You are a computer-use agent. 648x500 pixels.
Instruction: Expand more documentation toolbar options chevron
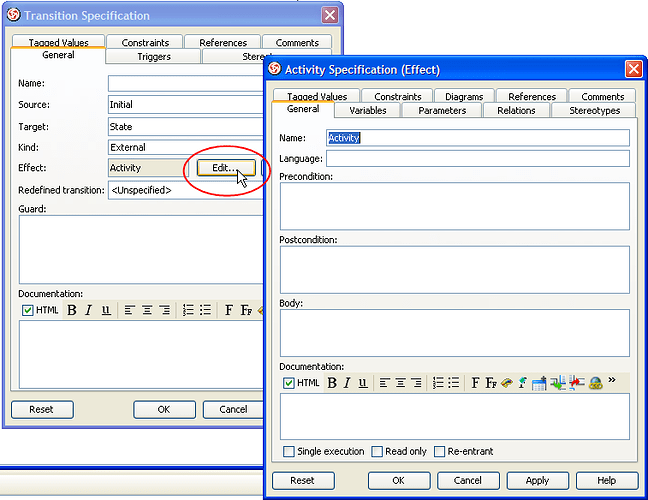pos(612,382)
